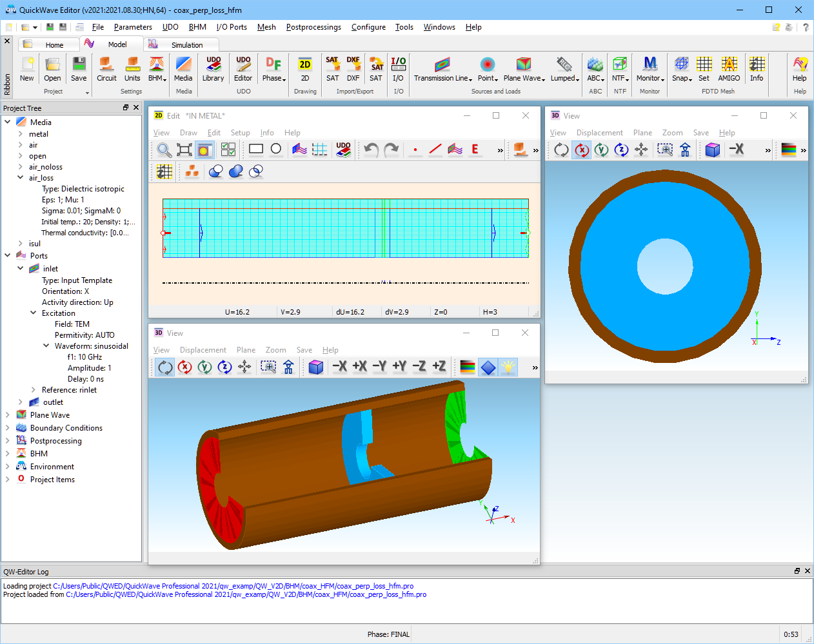Screen dimensions: 814x644
Task: Close the QW-Editor Log panel
Action: [x=808, y=571]
